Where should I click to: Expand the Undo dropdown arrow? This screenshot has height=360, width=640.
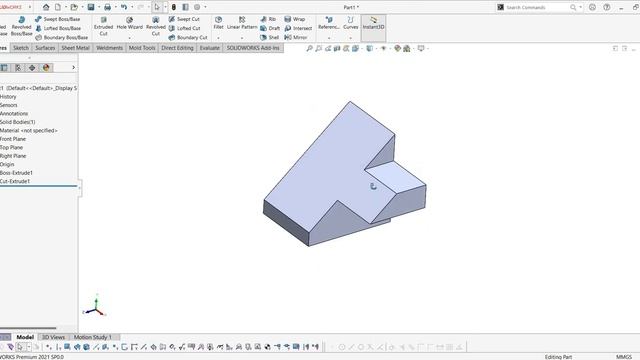pos(132,7)
